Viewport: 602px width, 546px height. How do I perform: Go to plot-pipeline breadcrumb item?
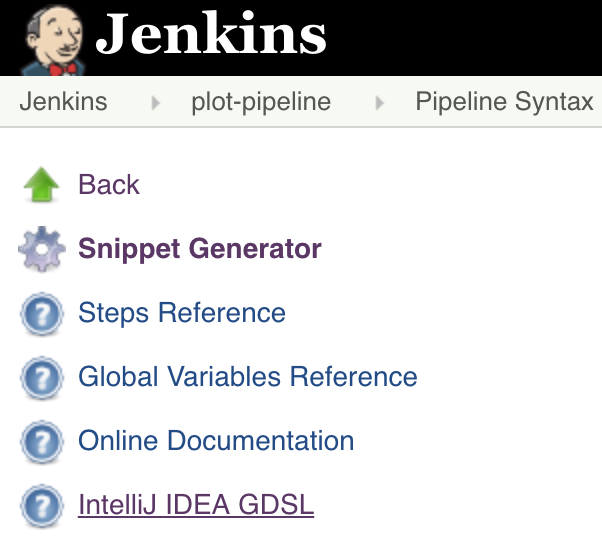point(261,102)
